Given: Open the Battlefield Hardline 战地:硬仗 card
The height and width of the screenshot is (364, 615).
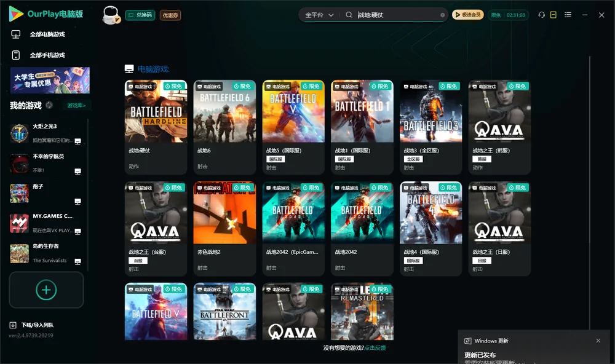Looking at the screenshot, I should (x=156, y=127).
